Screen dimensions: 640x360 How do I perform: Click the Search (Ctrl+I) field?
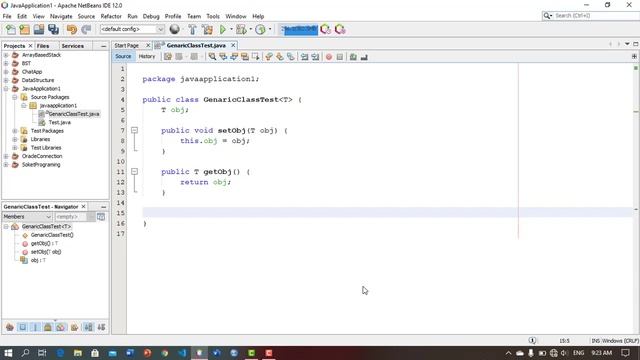point(591,16)
